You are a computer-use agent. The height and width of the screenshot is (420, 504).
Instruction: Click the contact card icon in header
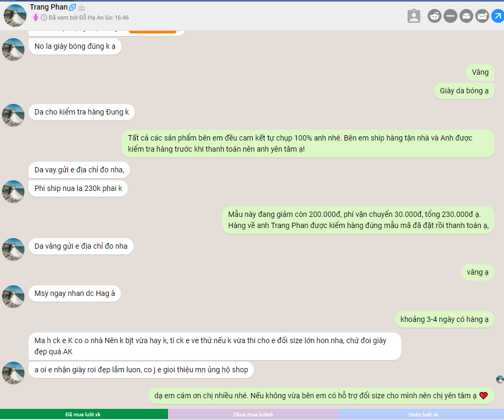pos(414,16)
